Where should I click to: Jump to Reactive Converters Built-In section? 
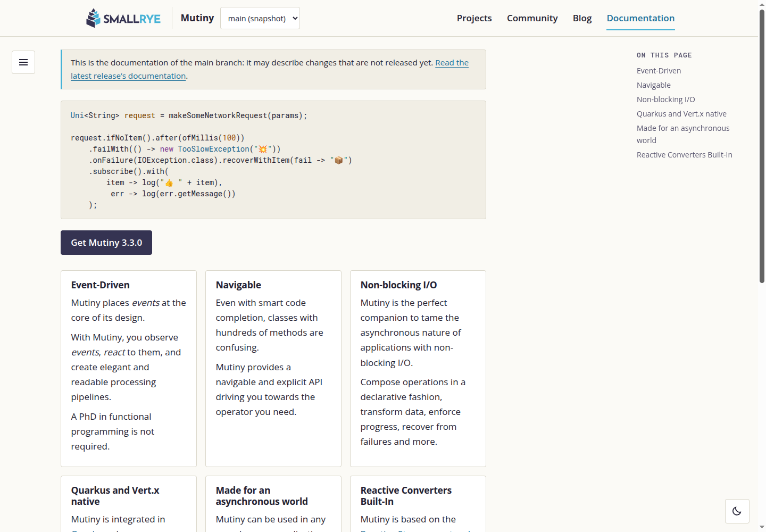(x=684, y=155)
